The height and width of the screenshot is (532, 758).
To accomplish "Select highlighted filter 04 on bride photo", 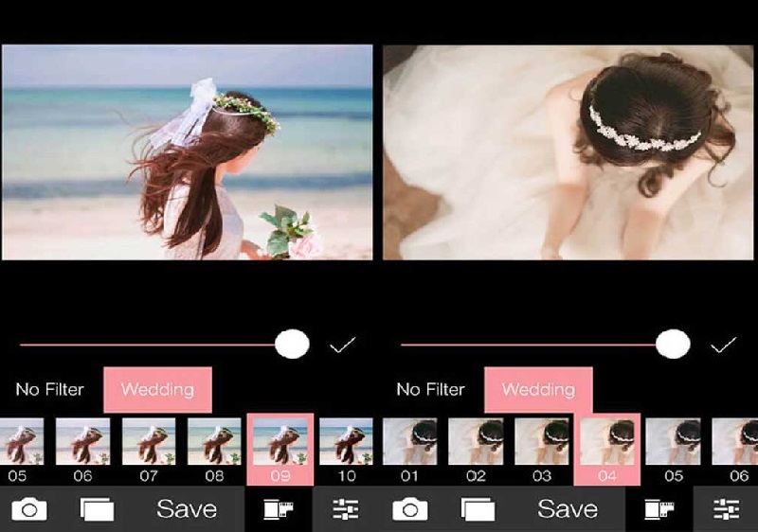I will [x=607, y=450].
